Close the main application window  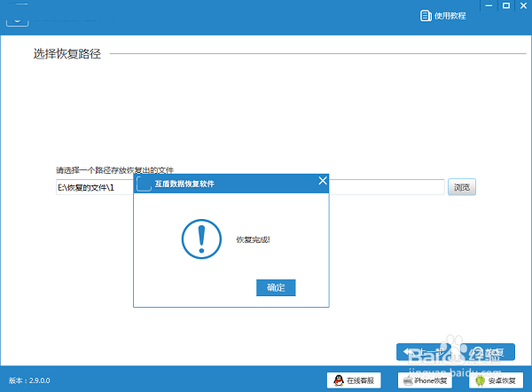[x=523, y=6]
